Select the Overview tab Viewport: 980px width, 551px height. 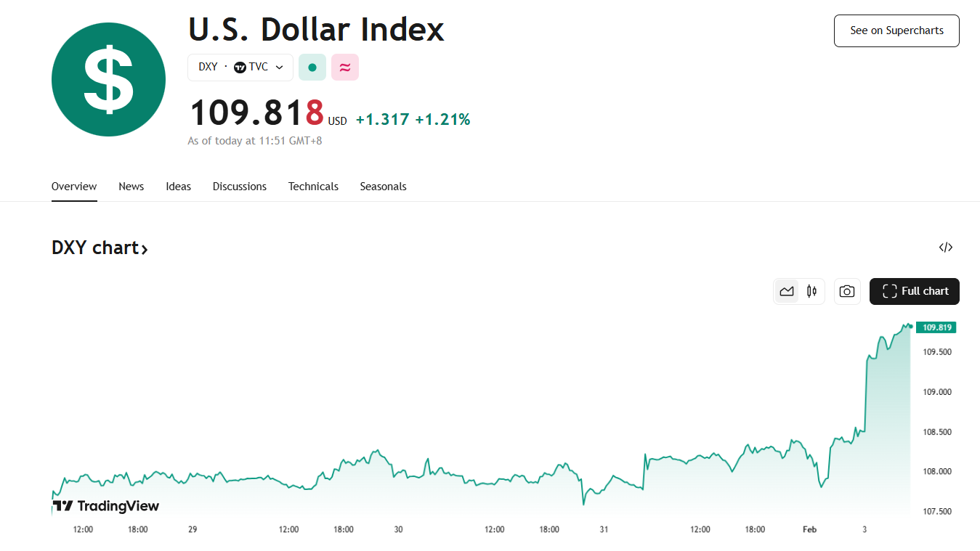(74, 187)
